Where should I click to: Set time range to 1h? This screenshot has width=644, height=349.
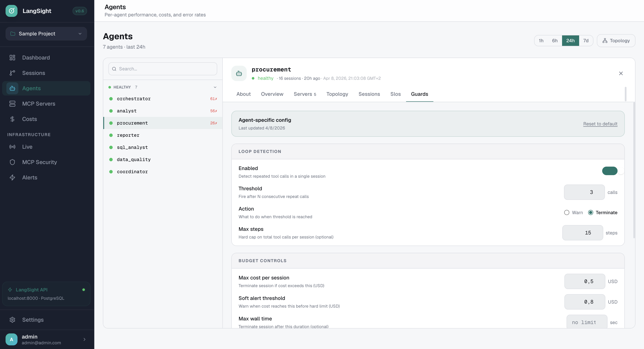point(541,41)
